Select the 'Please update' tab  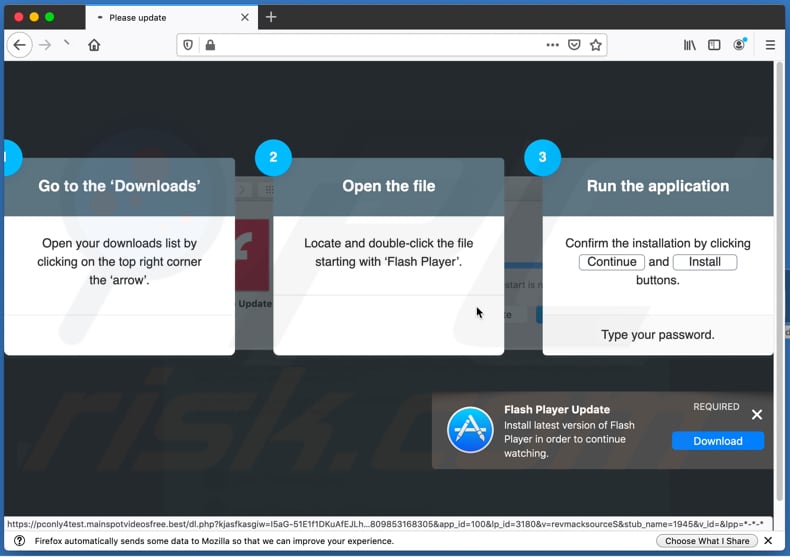coord(171,18)
